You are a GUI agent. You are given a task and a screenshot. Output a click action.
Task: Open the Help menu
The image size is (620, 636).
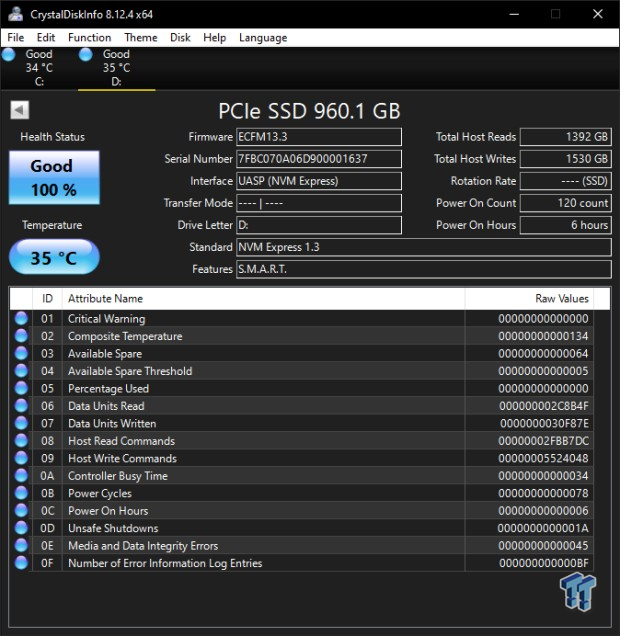point(214,37)
